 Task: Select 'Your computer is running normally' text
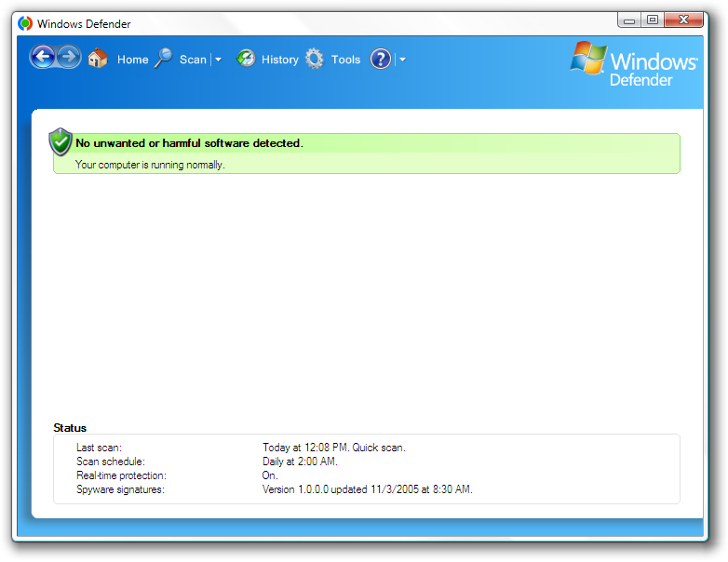point(150,165)
